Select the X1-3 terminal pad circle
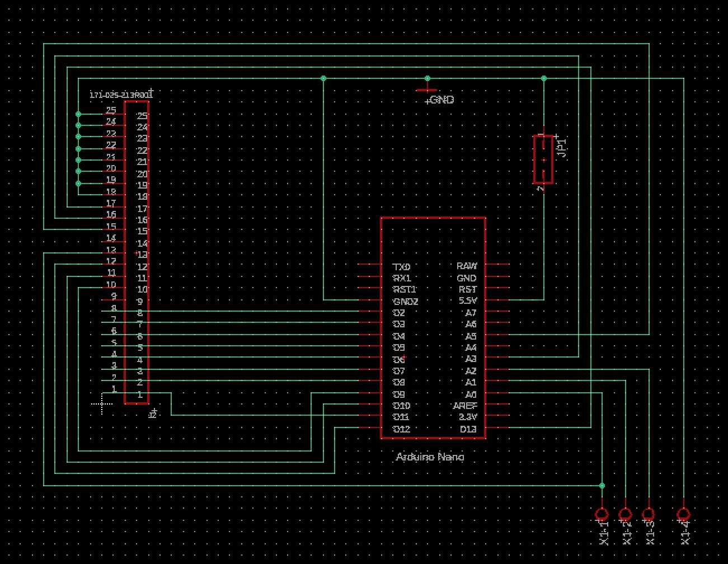728x564 pixels. 648,514
